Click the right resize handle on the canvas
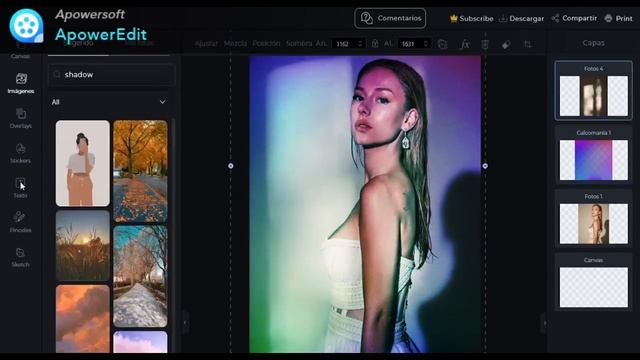The width and height of the screenshot is (640, 360). point(485,166)
